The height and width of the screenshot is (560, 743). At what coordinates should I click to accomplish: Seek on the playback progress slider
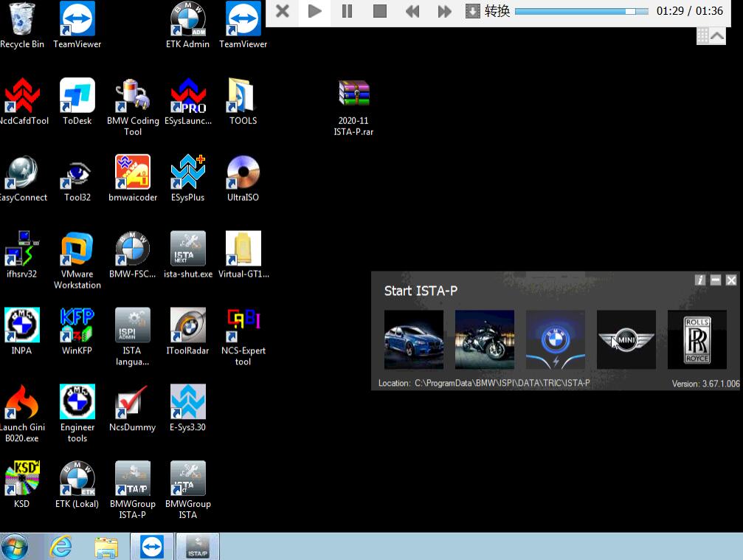click(x=581, y=11)
